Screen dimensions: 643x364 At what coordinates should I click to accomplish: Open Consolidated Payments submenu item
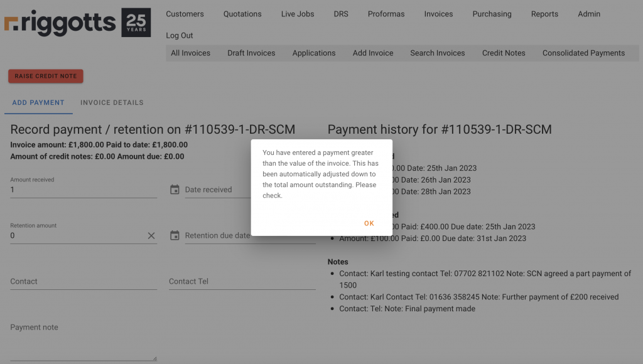[x=583, y=53]
